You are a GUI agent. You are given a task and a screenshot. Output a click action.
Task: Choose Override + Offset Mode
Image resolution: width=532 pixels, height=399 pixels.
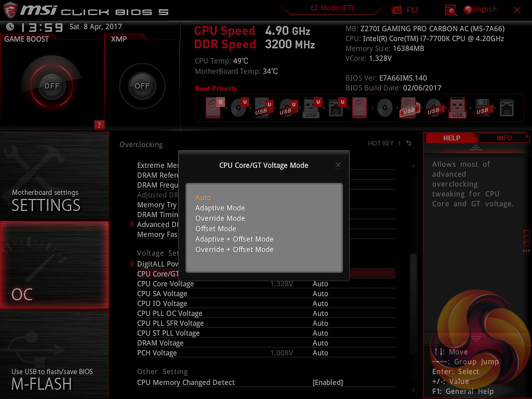[234, 249]
